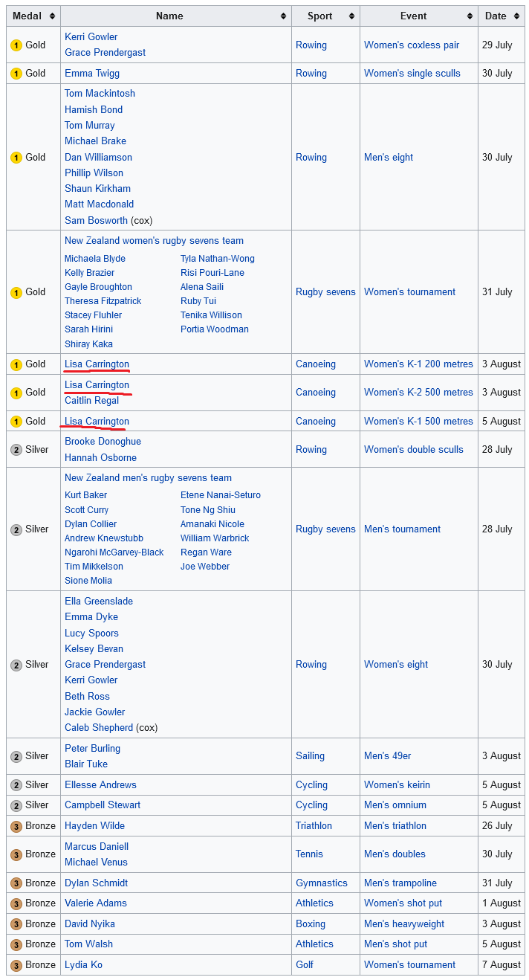Select the '7 August' date cell
Image resolution: width=529 pixels, height=980 pixels.
(x=502, y=964)
